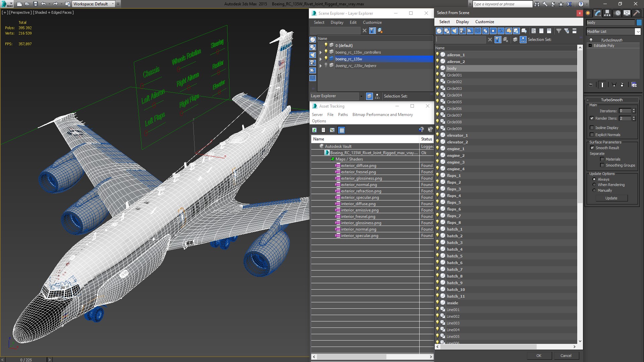
Task: Toggle Display Lights filter in Select From Scene
Action: click(454, 31)
